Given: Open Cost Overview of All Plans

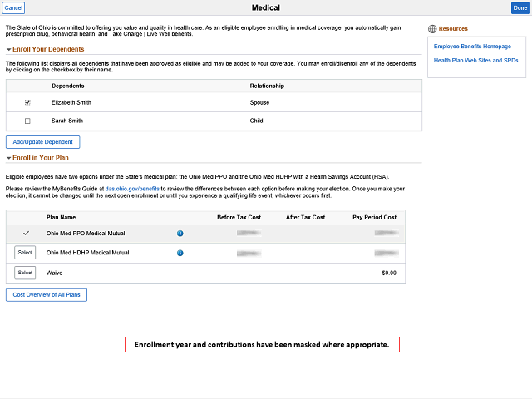Looking at the screenshot, I should click(47, 295).
